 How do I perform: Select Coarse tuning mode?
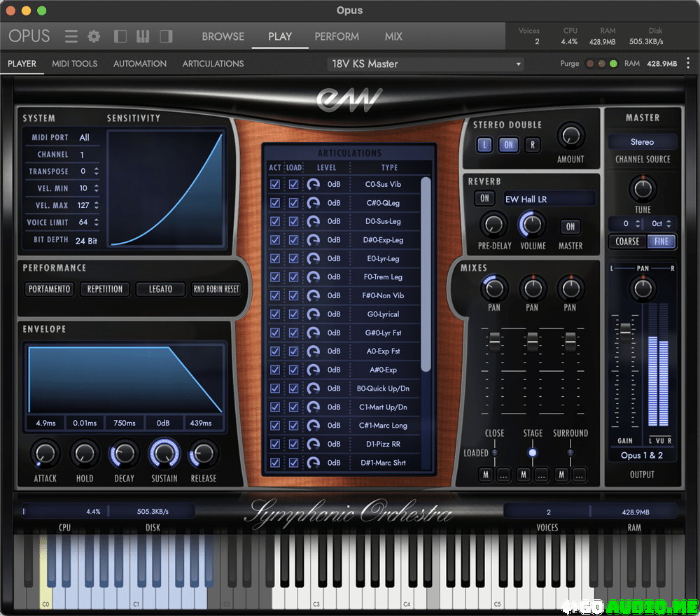(x=627, y=241)
